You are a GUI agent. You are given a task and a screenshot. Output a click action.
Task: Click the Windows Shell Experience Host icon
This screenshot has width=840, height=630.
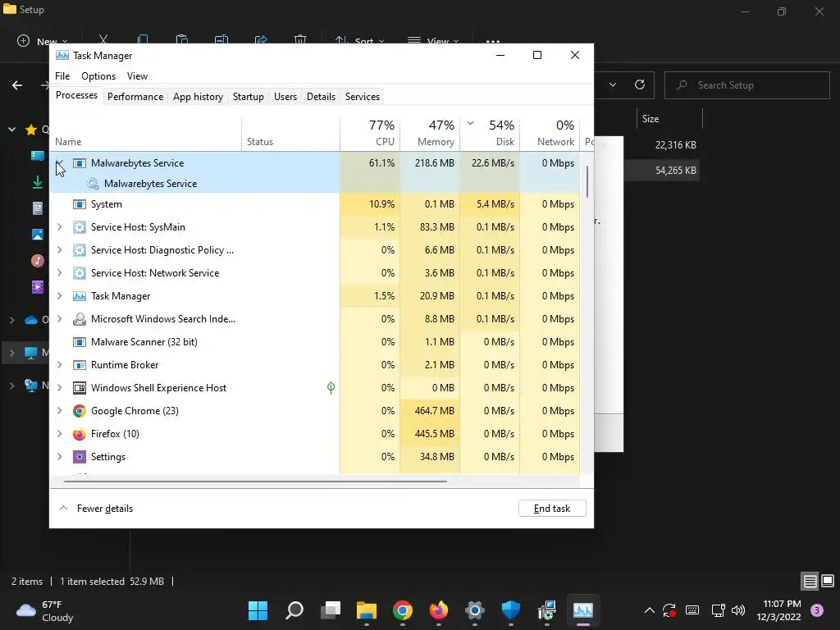pos(80,388)
